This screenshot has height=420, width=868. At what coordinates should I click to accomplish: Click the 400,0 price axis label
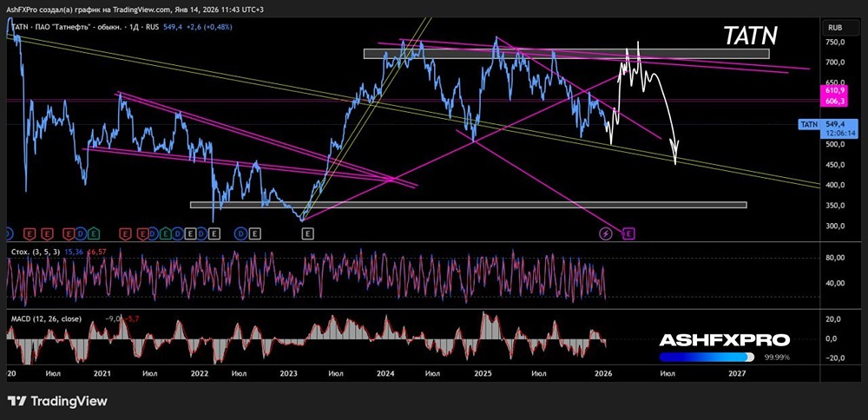pos(833,185)
